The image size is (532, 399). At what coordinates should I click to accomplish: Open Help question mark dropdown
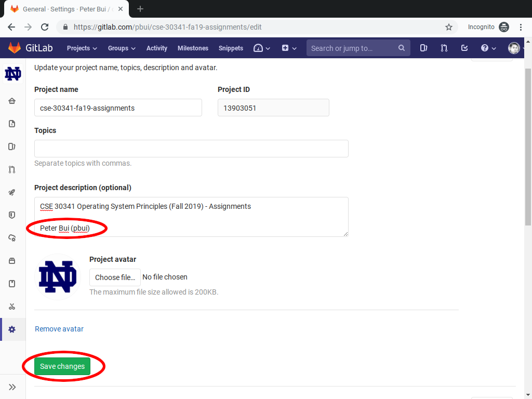click(488, 48)
